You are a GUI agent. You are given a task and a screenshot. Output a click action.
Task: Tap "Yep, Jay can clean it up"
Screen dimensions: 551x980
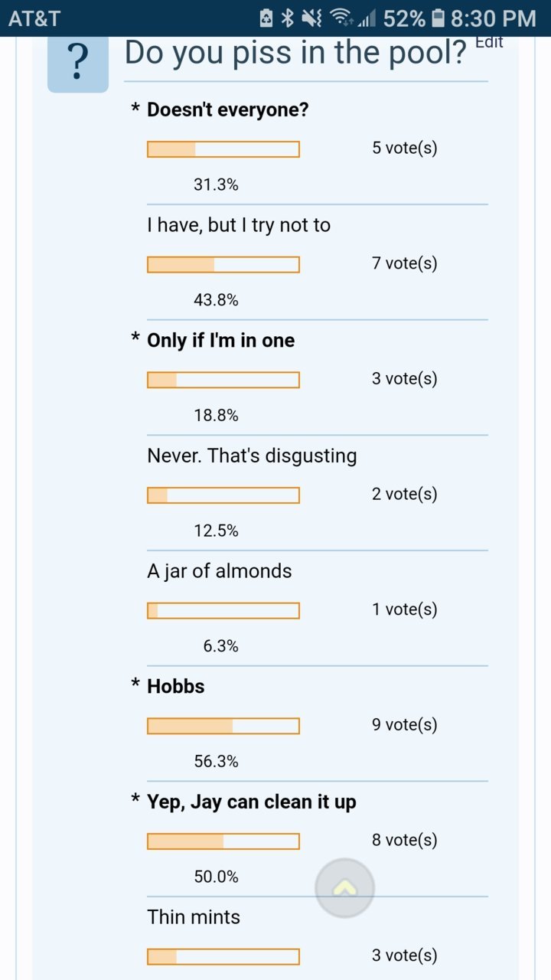pos(252,802)
